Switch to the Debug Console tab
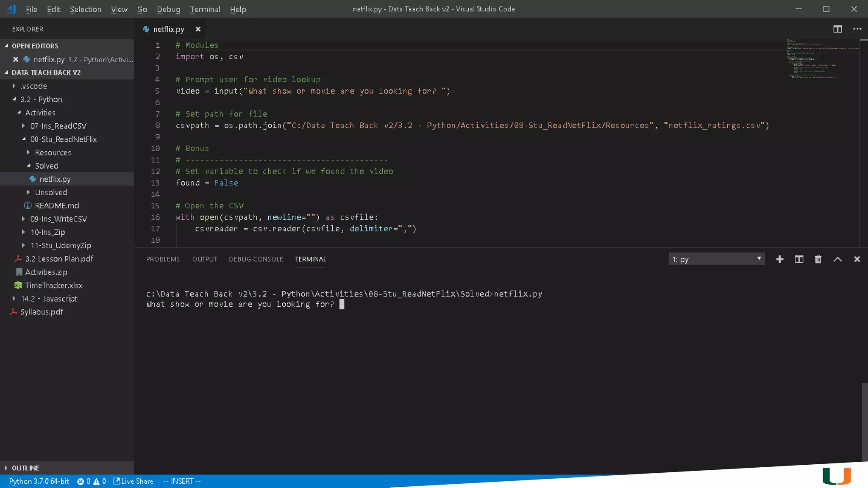Image resolution: width=868 pixels, height=488 pixels. pos(256,259)
